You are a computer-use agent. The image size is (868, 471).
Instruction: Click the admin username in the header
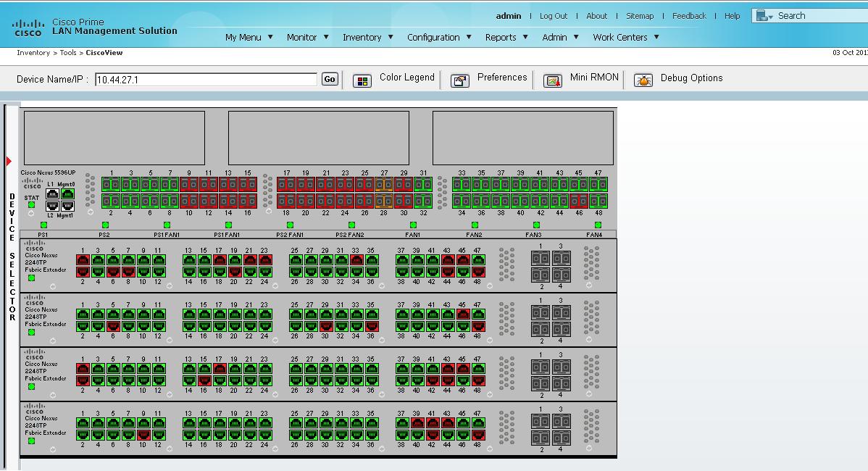[x=509, y=16]
